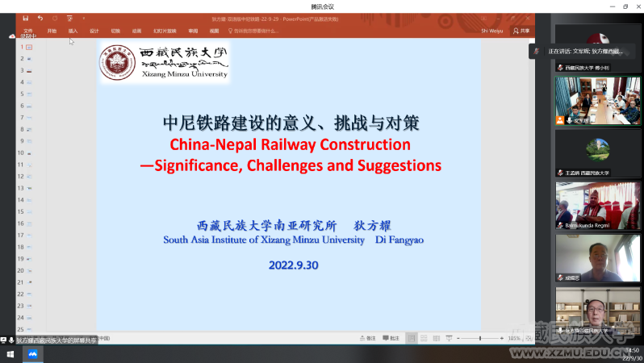Click the Undo arrow icon
The image size is (644, 363).
pyautogui.click(x=40, y=18)
